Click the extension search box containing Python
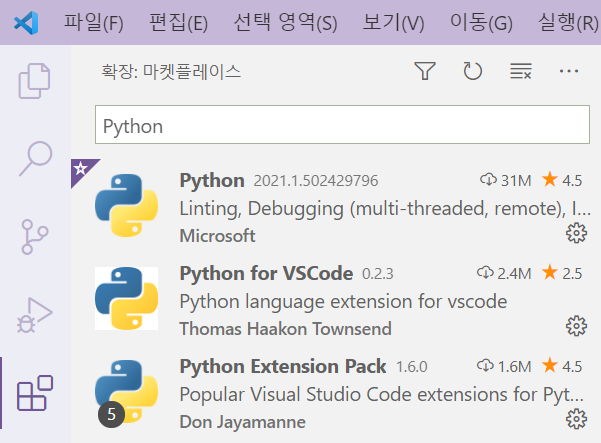Screen dimensions: 601x443 pos(342,125)
